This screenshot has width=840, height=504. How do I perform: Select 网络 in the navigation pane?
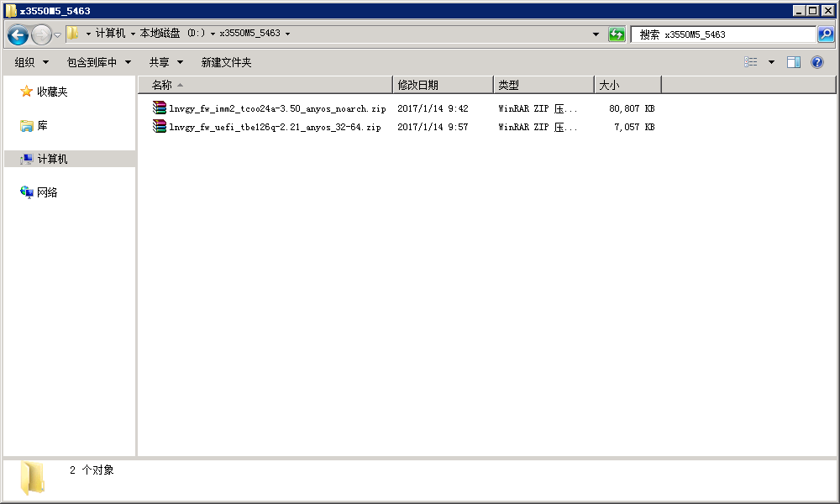pyautogui.click(x=47, y=192)
